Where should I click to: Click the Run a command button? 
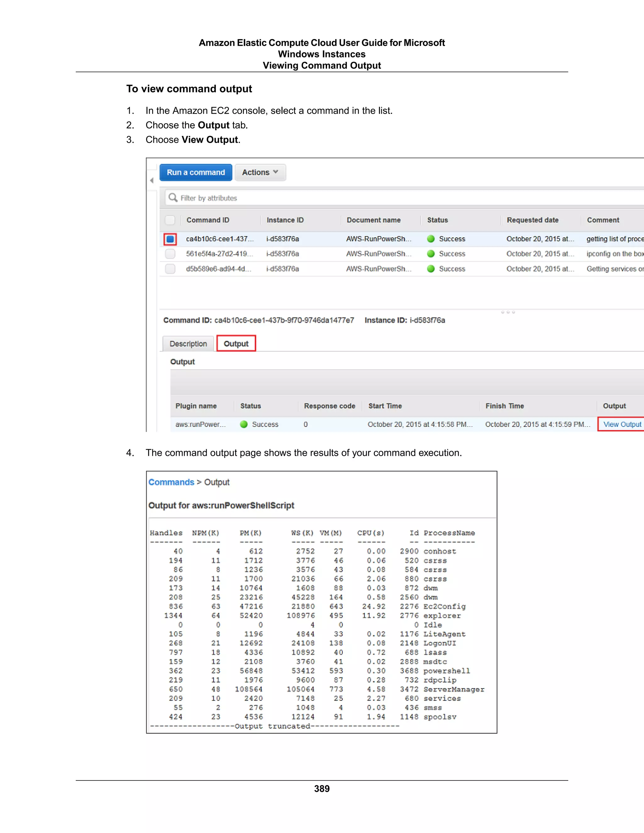[x=196, y=172]
